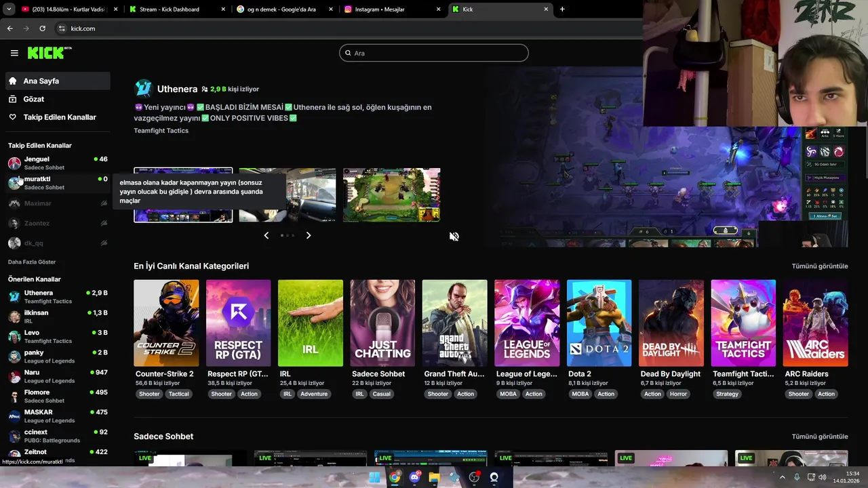Open recommended channel Uthenera in sidebar
The height and width of the screenshot is (488, 868).
point(58,297)
